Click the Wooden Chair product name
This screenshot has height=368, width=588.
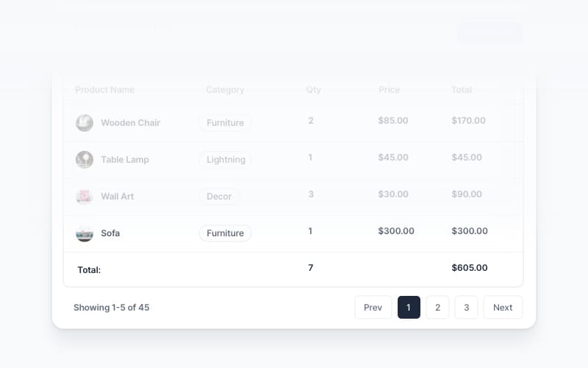(130, 123)
